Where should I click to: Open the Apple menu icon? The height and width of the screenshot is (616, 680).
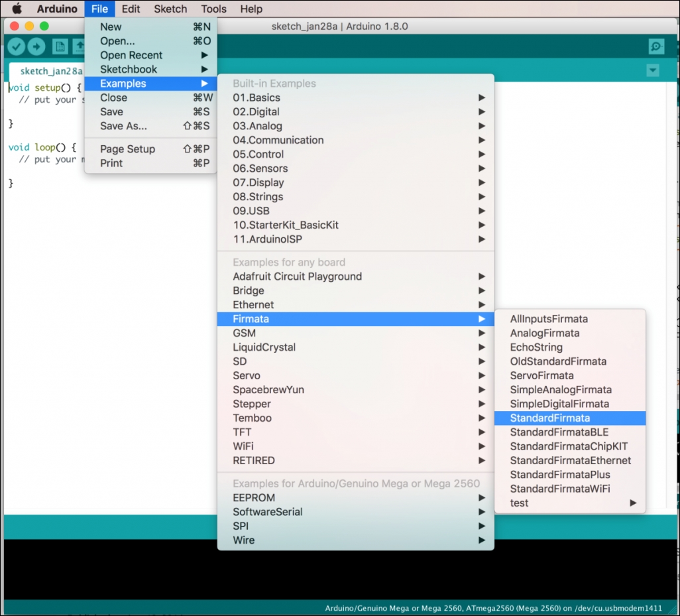[17, 9]
